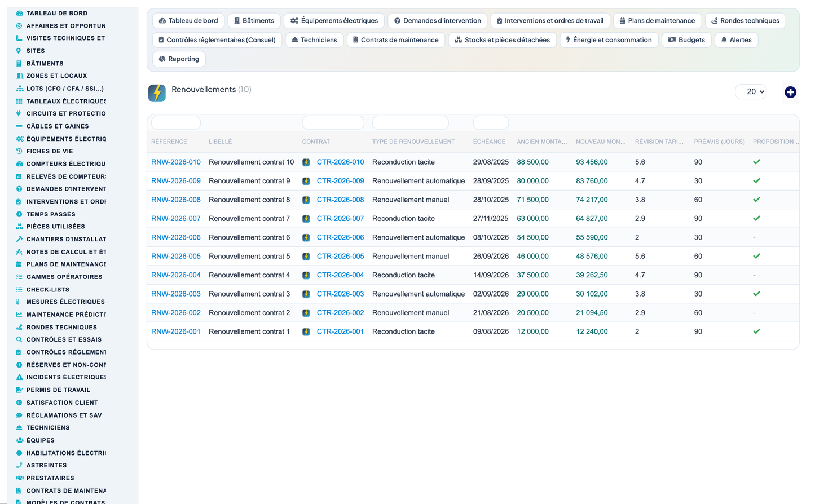Click the Astreintes phone icon in sidebar
Screen dimensions: 815x504
(19, 465)
